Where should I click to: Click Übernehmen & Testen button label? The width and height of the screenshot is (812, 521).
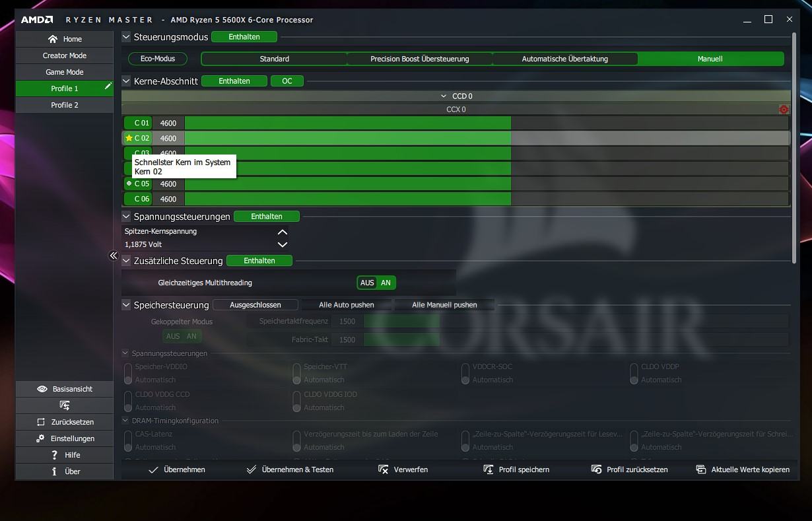click(x=298, y=469)
